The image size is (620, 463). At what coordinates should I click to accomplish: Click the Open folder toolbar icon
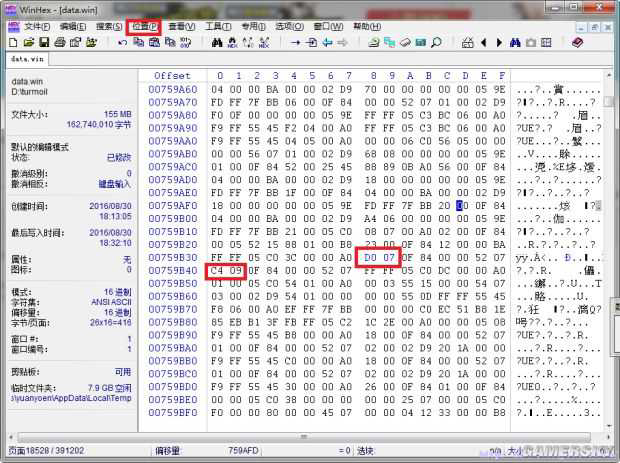(28, 43)
